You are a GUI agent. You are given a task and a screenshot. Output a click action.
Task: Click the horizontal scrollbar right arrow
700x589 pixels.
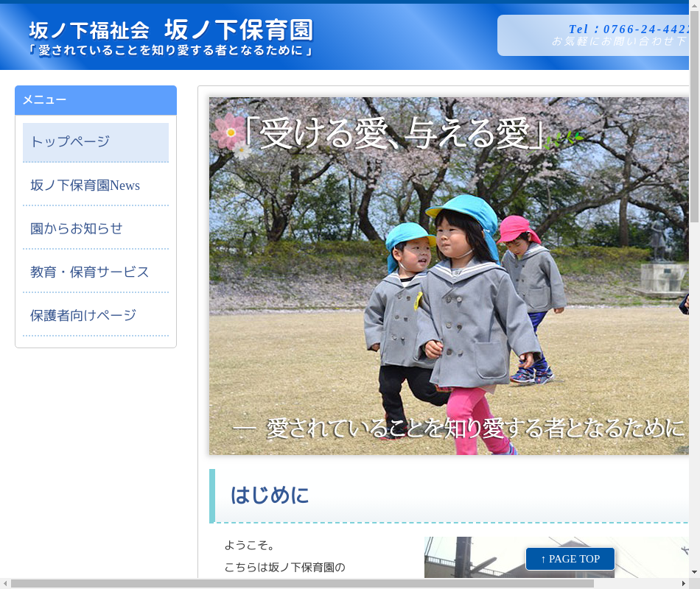point(683,583)
